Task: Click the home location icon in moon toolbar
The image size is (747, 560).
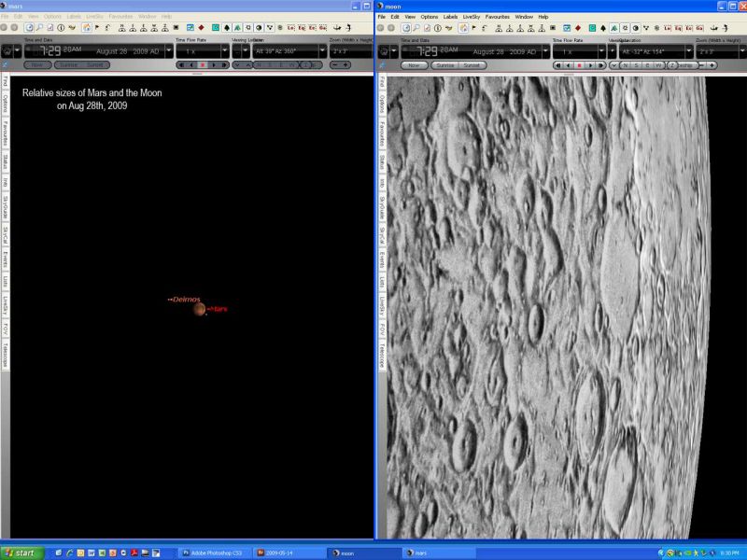Action: (463, 28)
